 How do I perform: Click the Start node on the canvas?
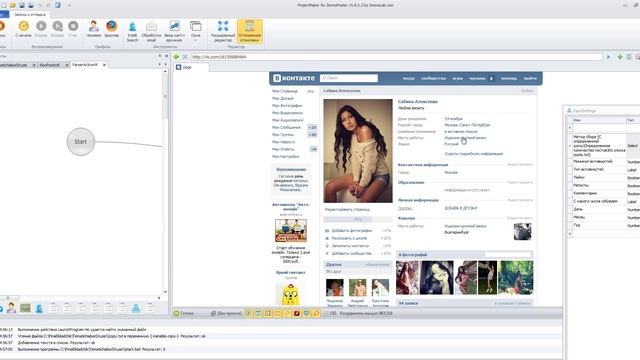click(81, 142)
